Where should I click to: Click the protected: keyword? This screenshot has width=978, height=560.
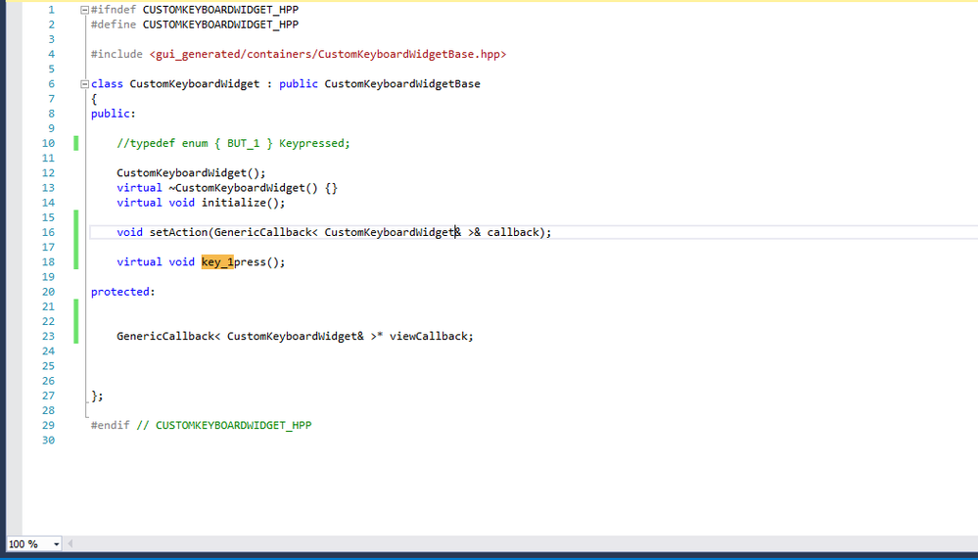click(x=123, y=292)
